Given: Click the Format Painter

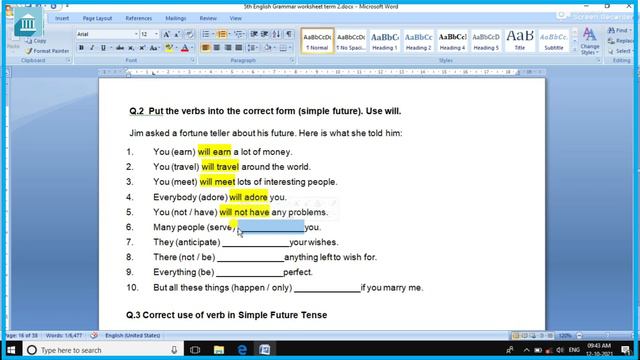Looking at the screenshot, I should (47, 51).
